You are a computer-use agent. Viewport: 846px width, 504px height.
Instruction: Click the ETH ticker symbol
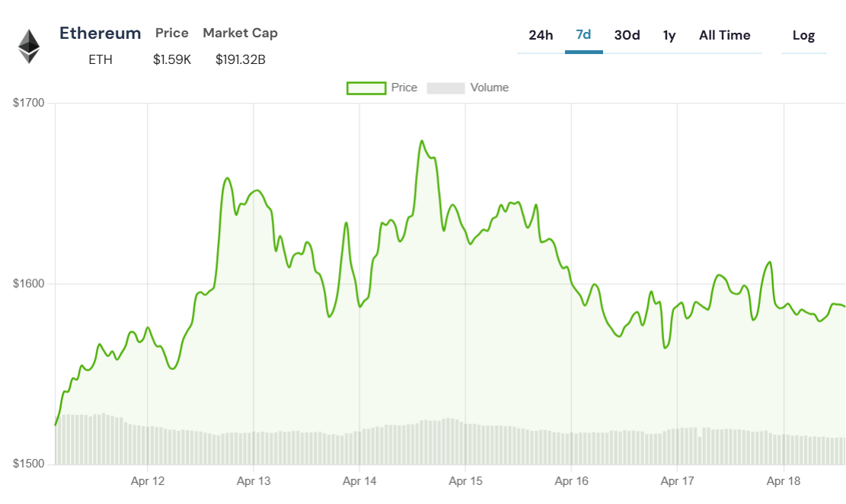coord(101,59)
